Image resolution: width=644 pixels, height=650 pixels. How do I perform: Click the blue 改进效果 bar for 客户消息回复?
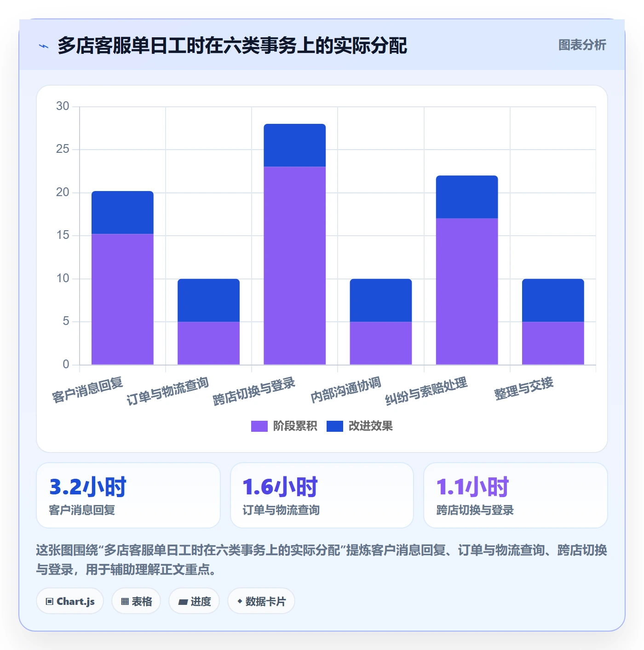pyautogui.click(x=122, y=213)
